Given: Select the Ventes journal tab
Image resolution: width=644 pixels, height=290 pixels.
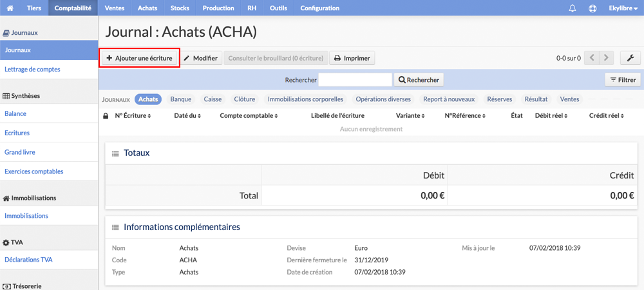Looking at the screenshot, I should pos(570,99).
